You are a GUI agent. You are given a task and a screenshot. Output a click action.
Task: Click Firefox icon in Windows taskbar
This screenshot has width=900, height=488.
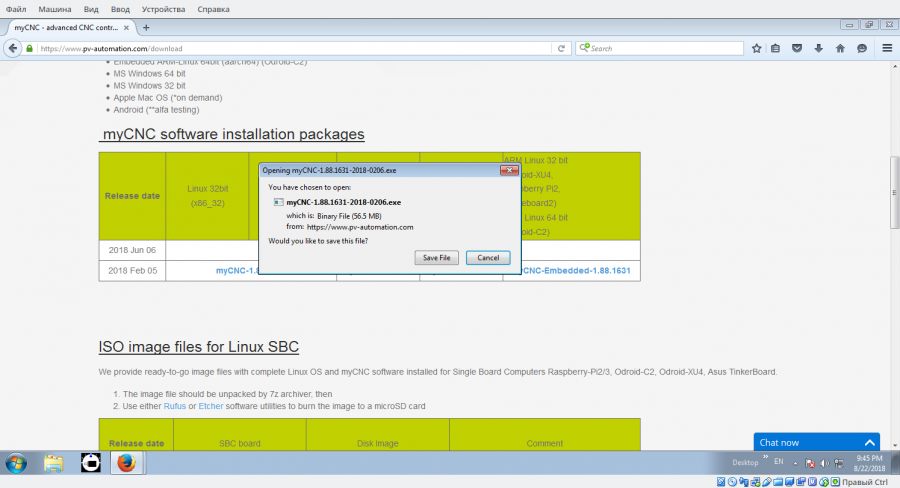[125, 463]
